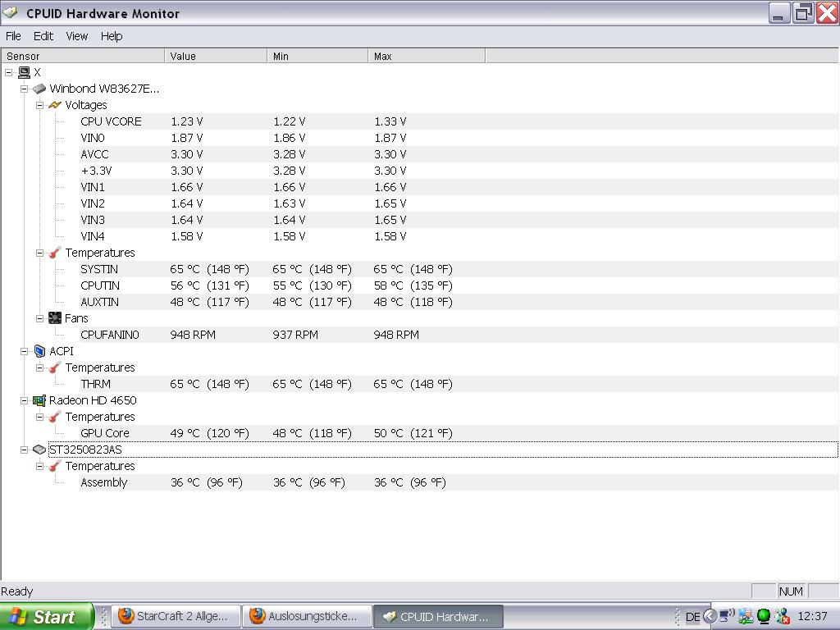Open the File menu

coord(13,36)
